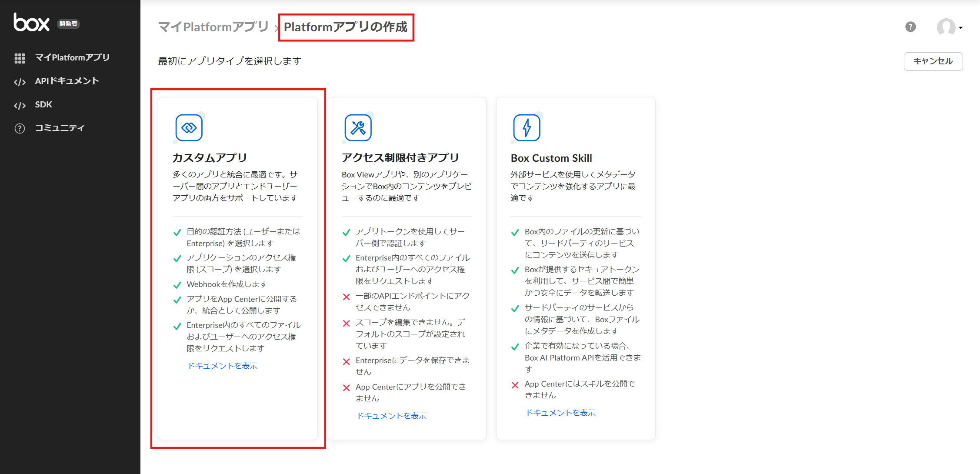
Task: Open the コミュニティ sidebar menu item
Action: coord(60,128)
